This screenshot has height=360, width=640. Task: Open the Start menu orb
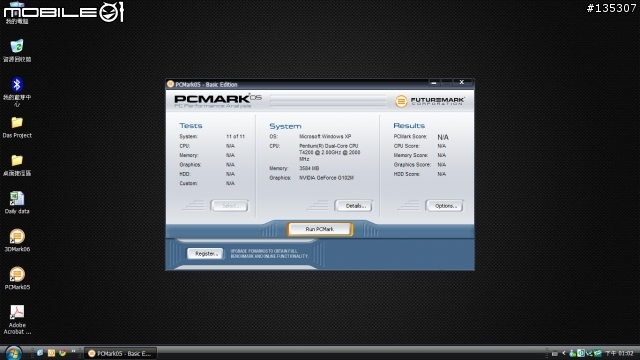(13, 353)
